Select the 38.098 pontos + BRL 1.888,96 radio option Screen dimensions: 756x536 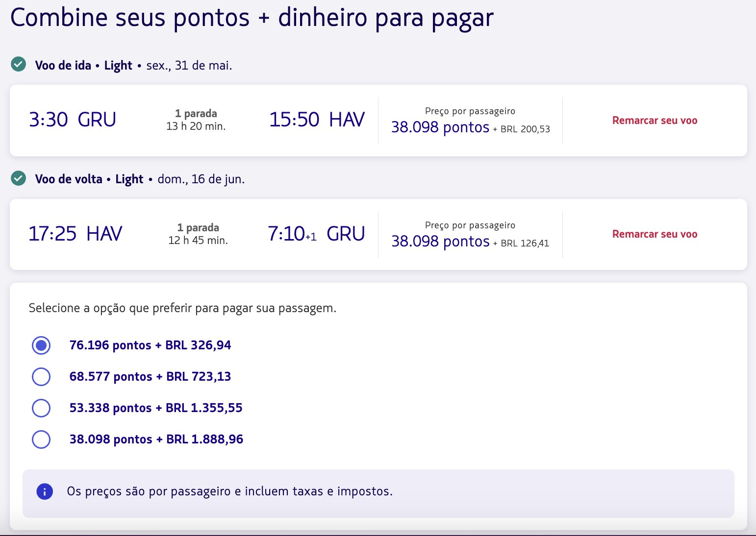pos(41,439)
